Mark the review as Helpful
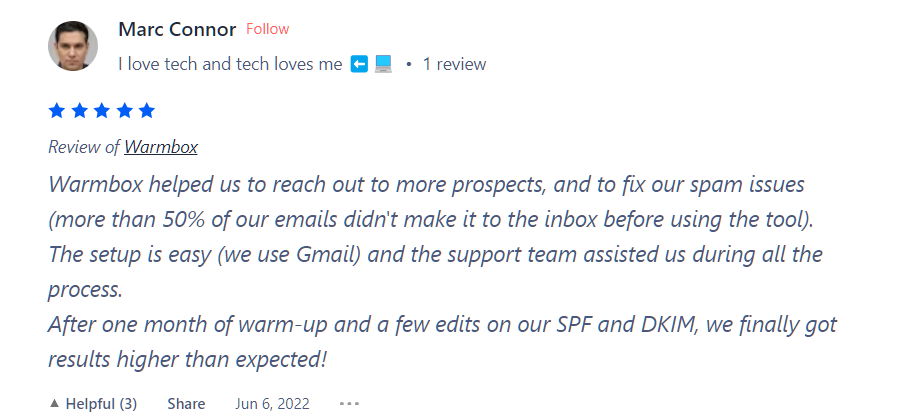This screenshot has height=417, width=905. (x=93, y=404)
